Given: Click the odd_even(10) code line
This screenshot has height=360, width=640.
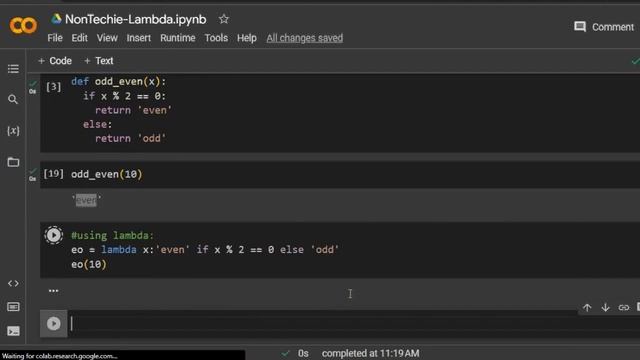Looking at the screenshot, I should [x=107, y=174].
